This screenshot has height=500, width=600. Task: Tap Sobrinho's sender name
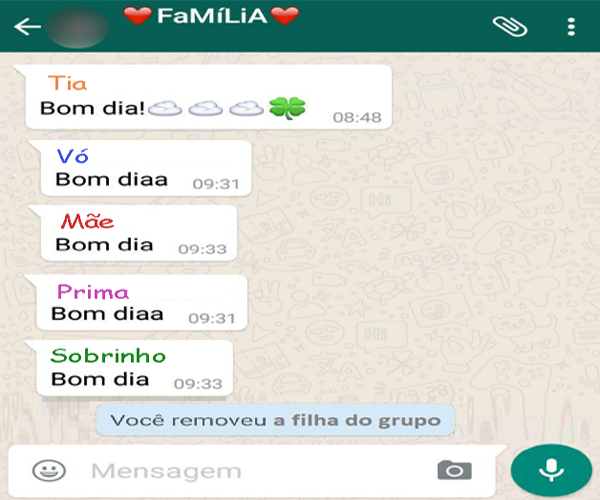click(x=108, y=356)
